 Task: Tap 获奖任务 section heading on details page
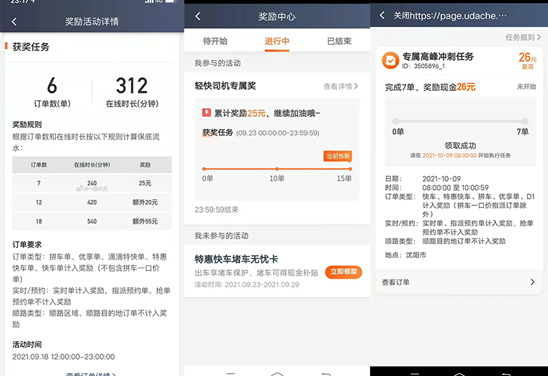coord(31,47)
